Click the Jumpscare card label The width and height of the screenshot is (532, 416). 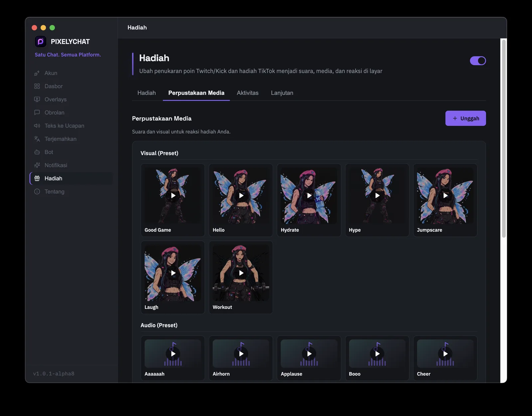point(429,230)
